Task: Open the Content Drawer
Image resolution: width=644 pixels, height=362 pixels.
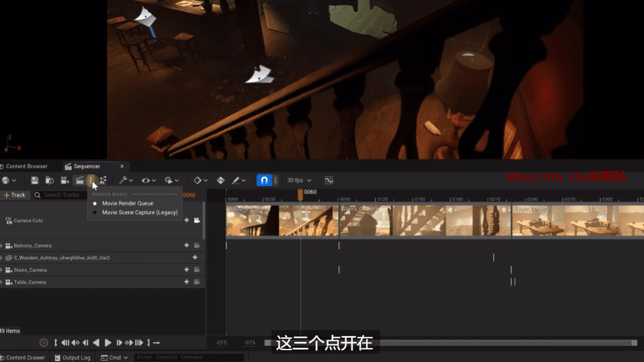Action: point(24,357)
